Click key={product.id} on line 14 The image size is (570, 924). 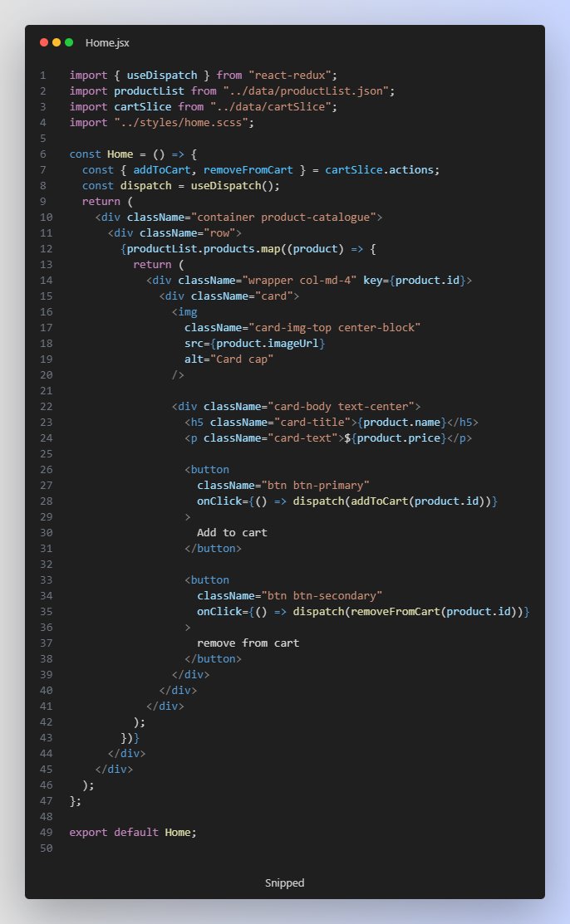(415, 281)
